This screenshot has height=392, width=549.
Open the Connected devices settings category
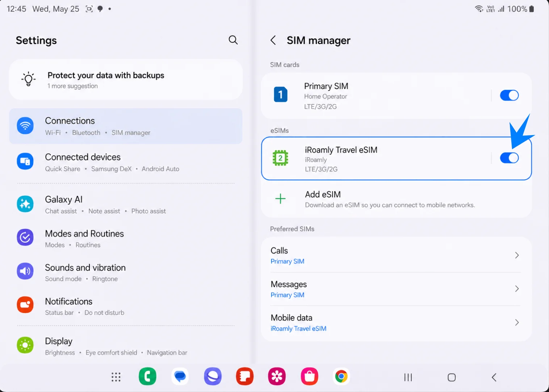[126, 162]
